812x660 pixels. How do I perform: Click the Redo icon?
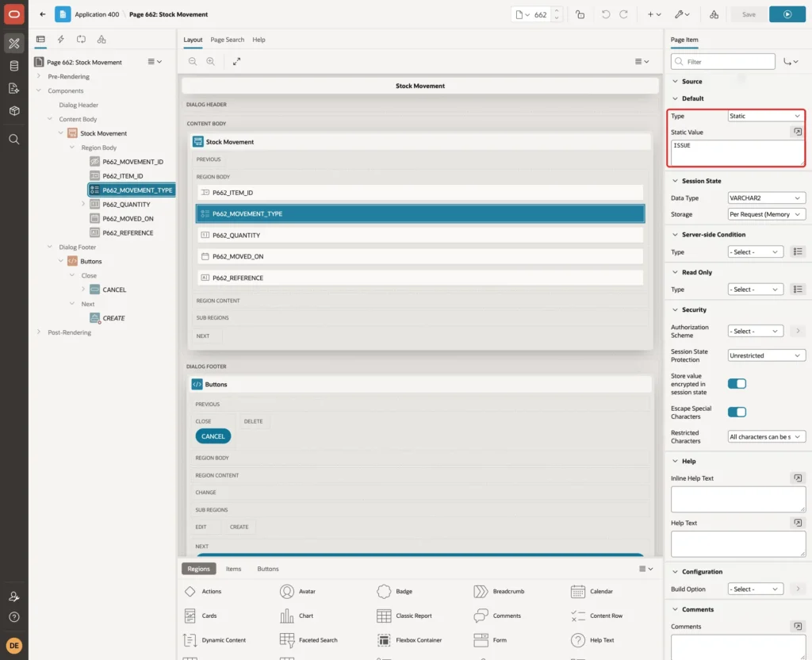pos(623,14)
